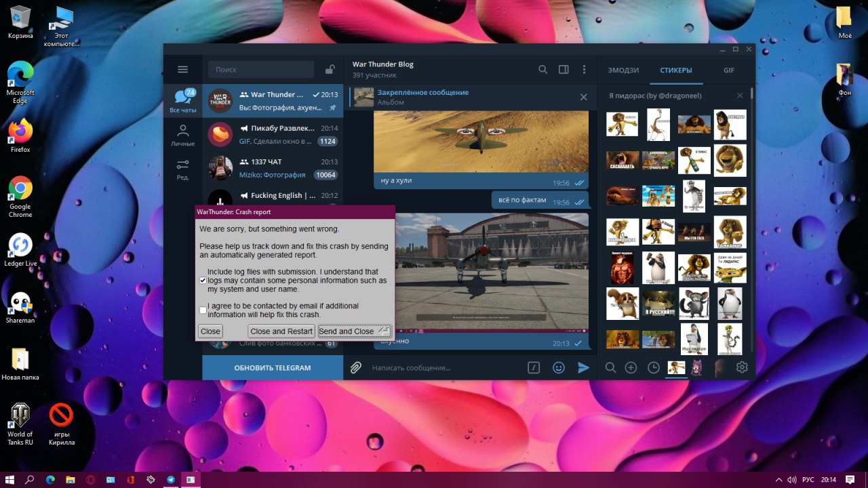Click the lock icon beside search field
Image resolution: width=868 pixels, height=488 pixels.
pyautogui.click(x=330, y=69)
